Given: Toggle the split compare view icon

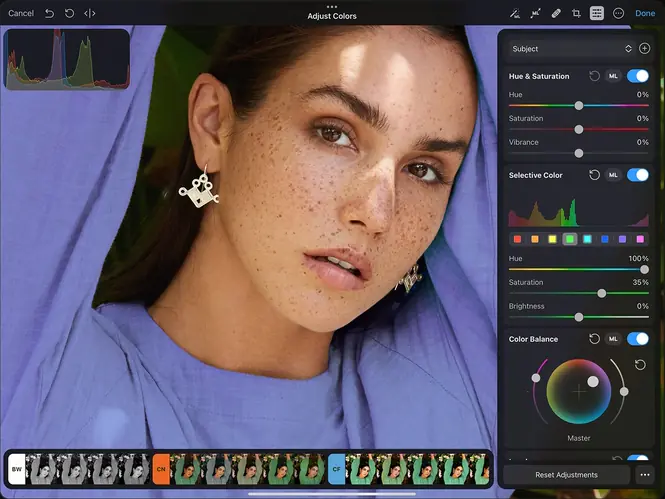Looking at the screenshot, I should coord(89,14).
